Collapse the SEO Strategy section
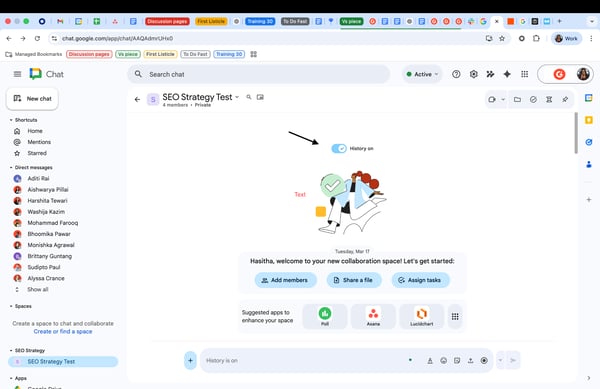The width and height of the screenshot is (600, 389). 11,350
